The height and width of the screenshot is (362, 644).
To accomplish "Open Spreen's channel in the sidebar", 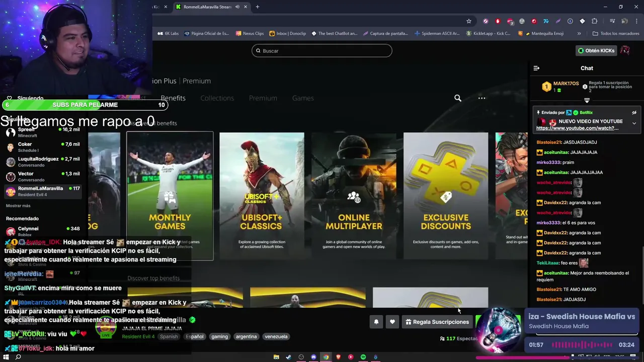I will [43, 132].
